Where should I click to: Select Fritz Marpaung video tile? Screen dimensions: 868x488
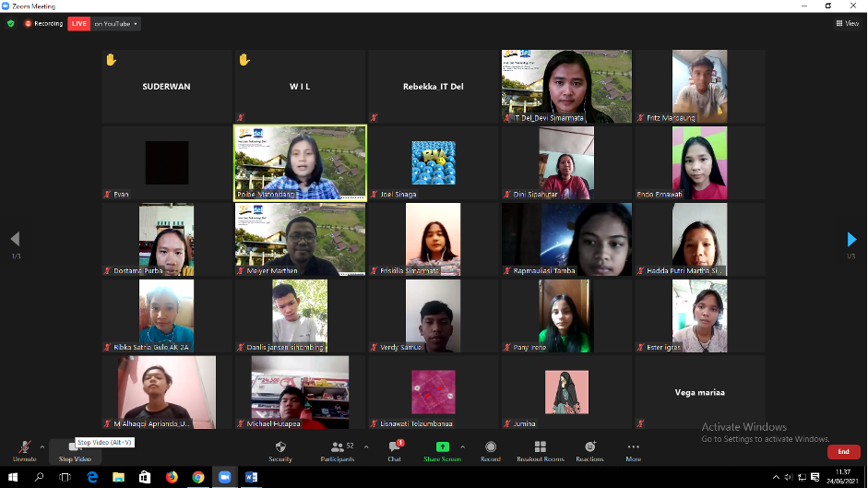point(700,87)
